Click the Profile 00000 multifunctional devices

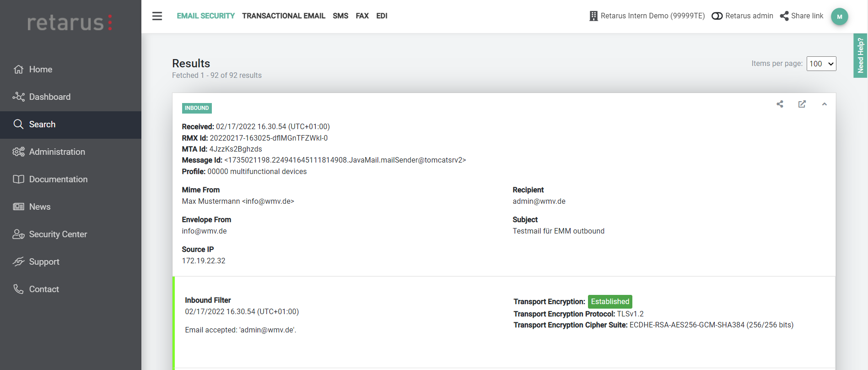(x=257, y=172)
